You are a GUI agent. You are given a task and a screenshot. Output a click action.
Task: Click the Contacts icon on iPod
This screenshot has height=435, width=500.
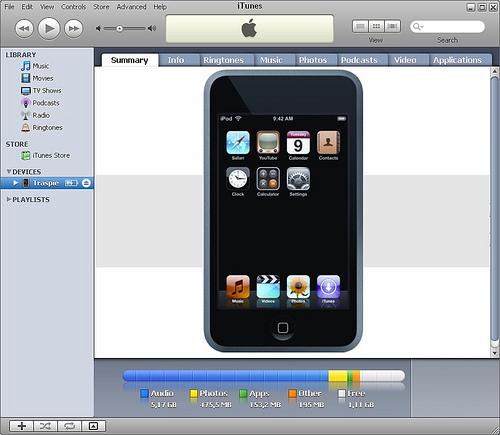(x=328, y=142)
